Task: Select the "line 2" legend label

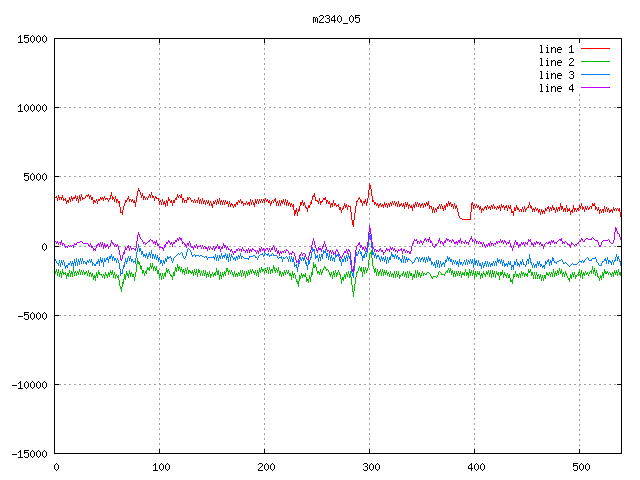Action: 556,62
